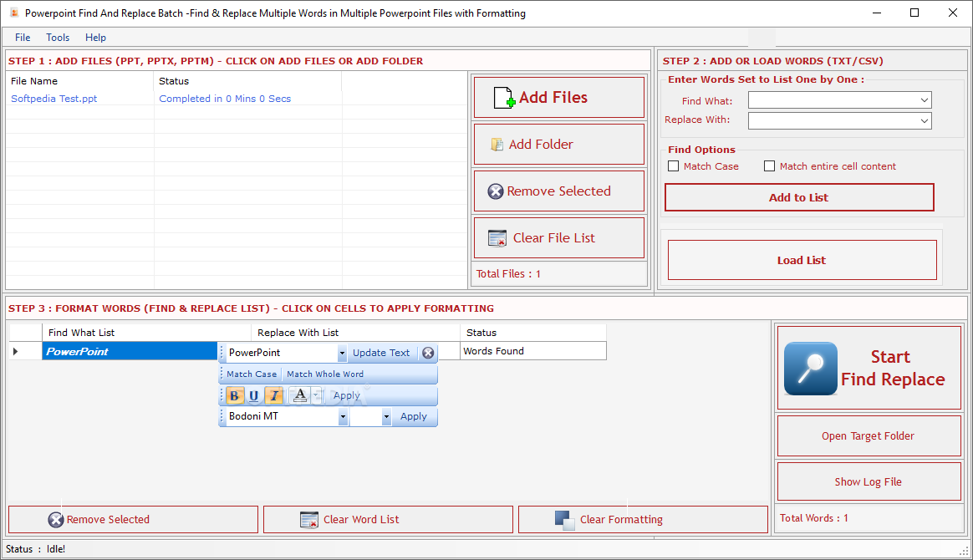
Task: Maximize the application window
Action: pos(914,13)
